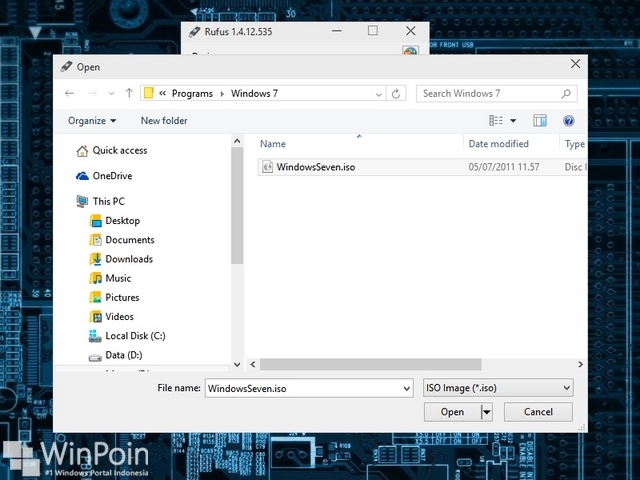Open the view options dropdown arrow
This screenshot has width=640, height=480.
(x=513, y=121)
